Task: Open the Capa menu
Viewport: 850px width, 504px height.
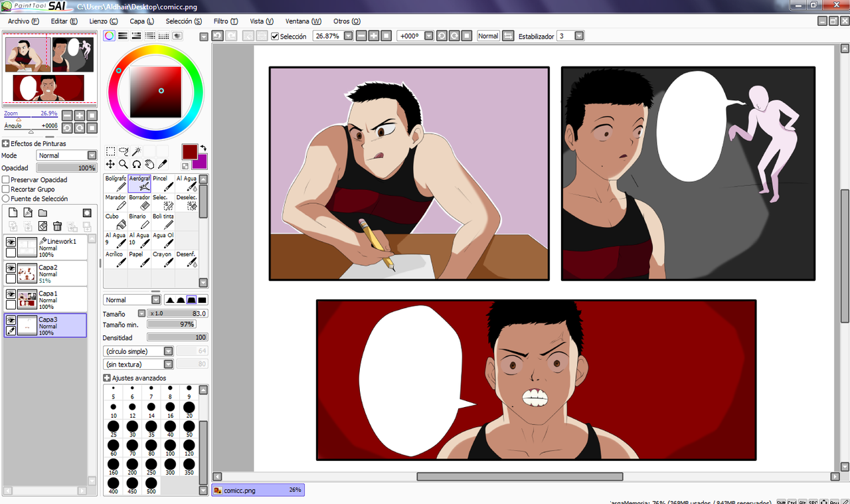Action: tap(141, 21)
